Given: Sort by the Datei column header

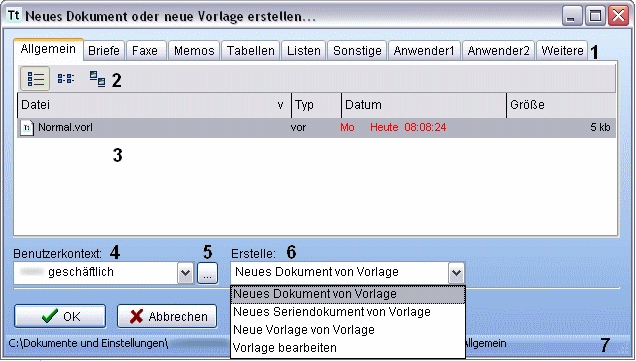Looking at the screenshot, I should [154, 105].
